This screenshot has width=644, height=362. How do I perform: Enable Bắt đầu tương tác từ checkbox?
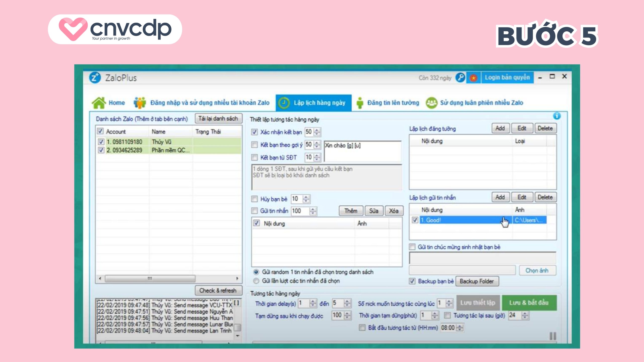[362, 328]
